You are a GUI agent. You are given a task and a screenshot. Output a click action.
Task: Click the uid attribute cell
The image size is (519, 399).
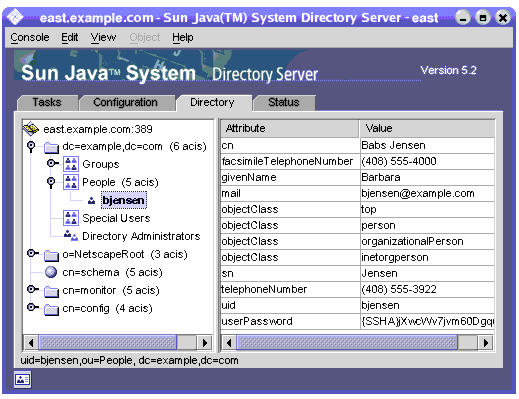[290, 306]
